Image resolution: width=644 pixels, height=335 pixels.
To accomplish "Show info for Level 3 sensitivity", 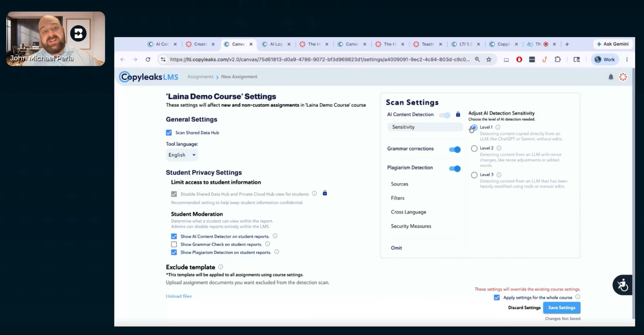I will click(x=499, y=174).
